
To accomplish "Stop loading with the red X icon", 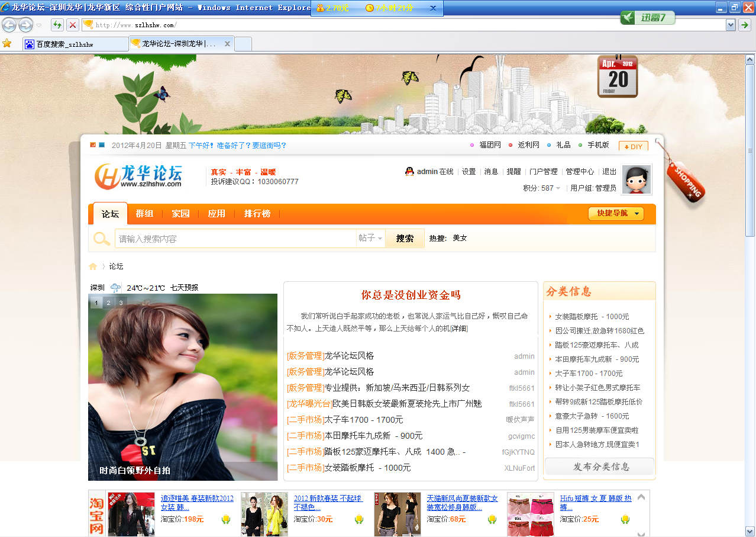I will [x=72, y=25].
